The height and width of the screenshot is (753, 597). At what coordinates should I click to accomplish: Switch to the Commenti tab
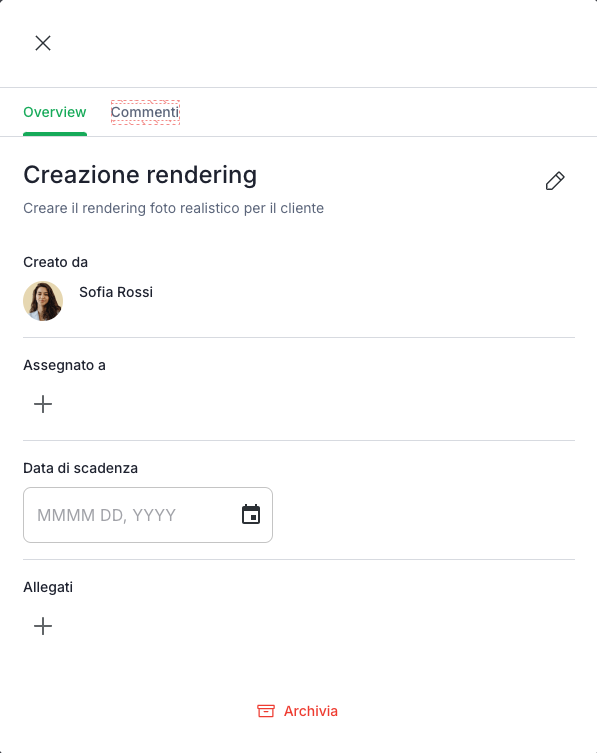145,112
